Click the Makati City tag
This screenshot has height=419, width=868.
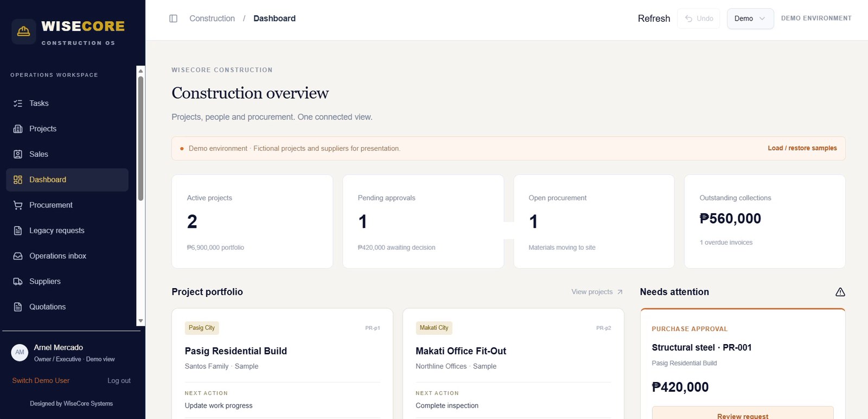coord(434,328)
